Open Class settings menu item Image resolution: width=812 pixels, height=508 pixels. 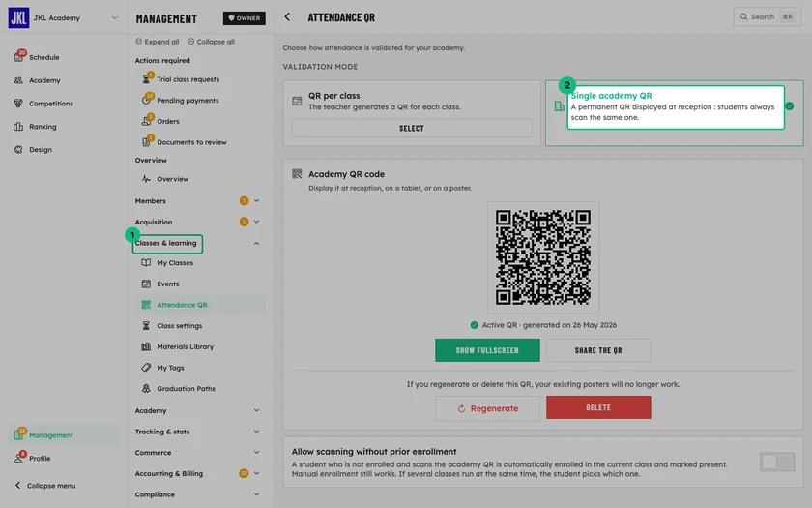coord(201,325)
